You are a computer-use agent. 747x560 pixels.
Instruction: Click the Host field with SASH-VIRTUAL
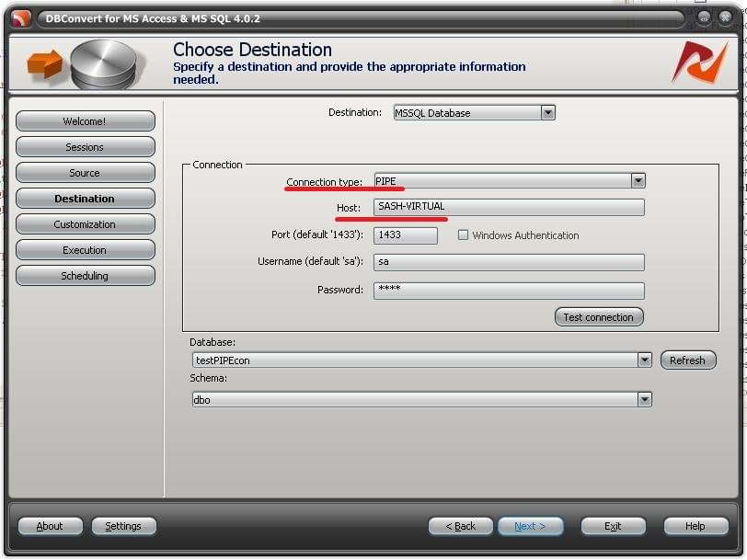click(x=509, y=207)
